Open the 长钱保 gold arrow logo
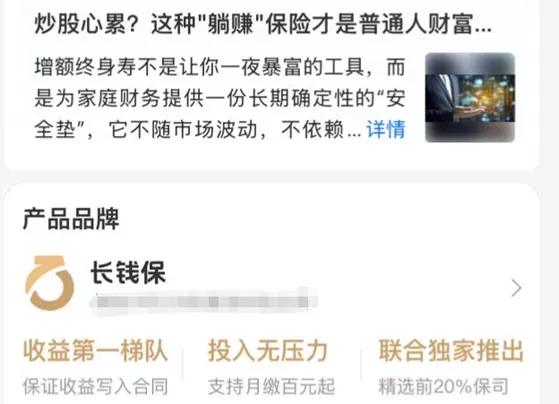Screen dimensions: 559x404 tap(50, 282)
